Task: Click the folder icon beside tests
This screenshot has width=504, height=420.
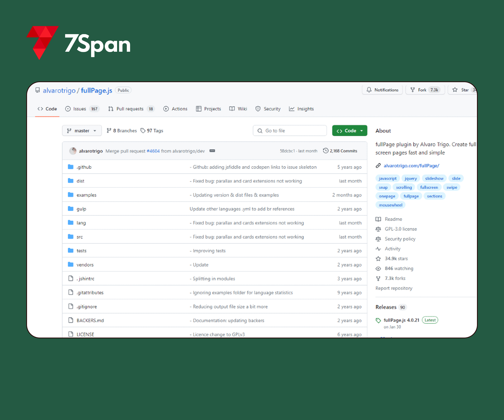Action: tap(71, 250)
